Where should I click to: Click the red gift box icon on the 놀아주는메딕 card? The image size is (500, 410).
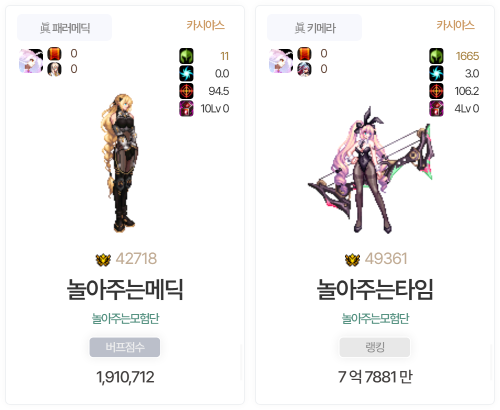[186, 108]
